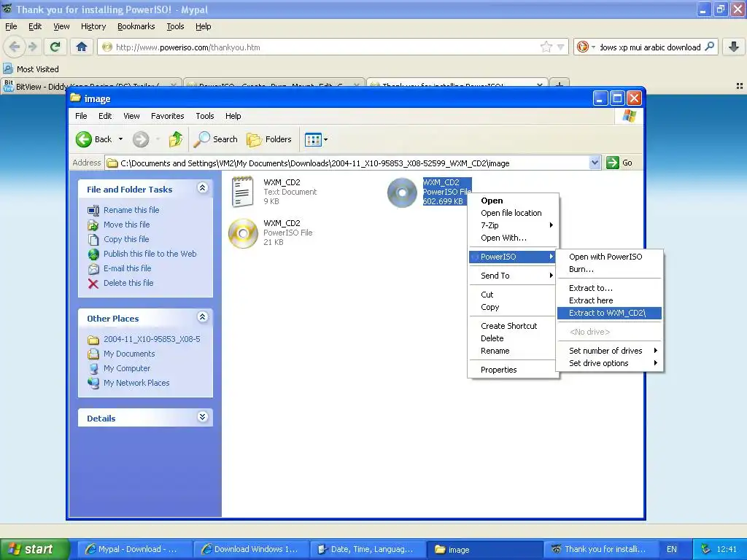Choose Copy in the context menu
The image size is (747, 560).
(x=513, y=307)
